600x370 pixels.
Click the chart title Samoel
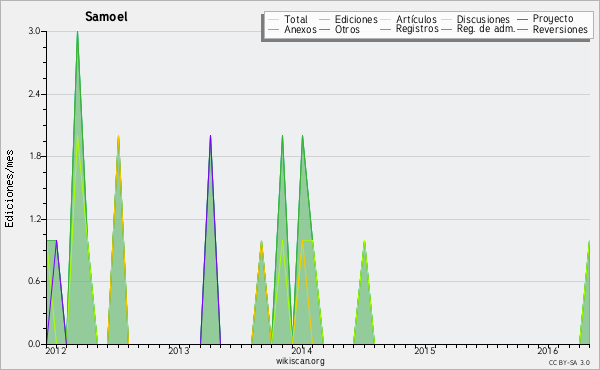pos(106,17)
